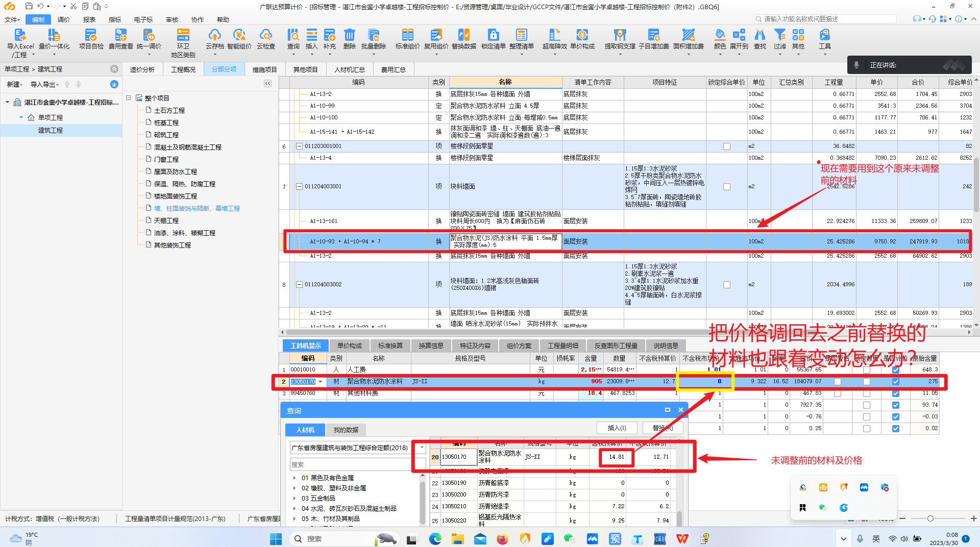Expand 01 黑色及有色金属 category
Image resolution: width=980 pixels, height=547 pixels.
[295, 478]
